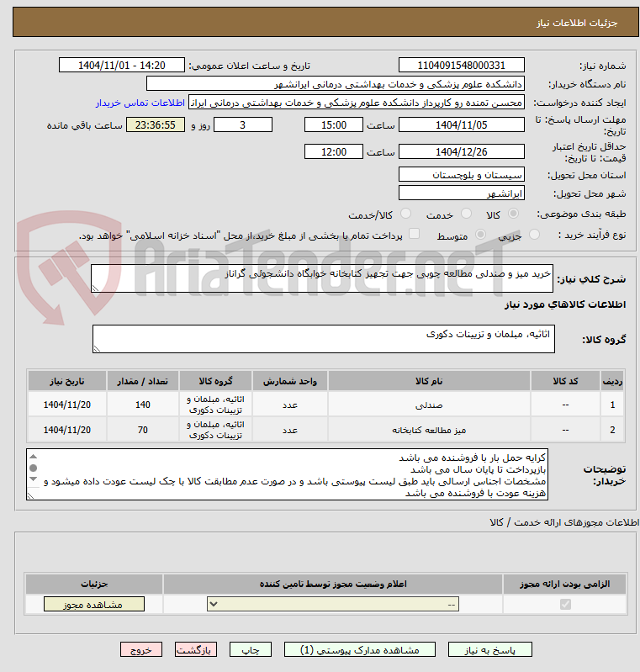Screen dimensions: 640x672
Task: Click the چاپ print button
Action: [x=251, y=650]
